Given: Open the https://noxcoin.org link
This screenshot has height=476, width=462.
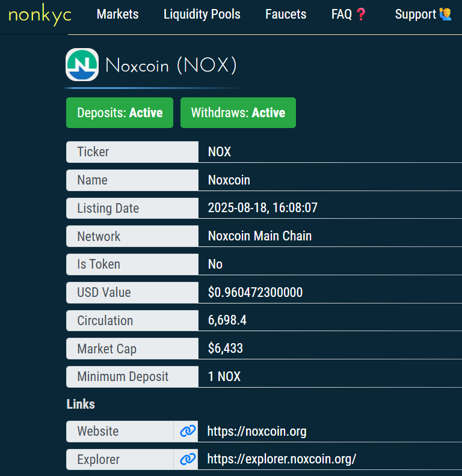Looking at the screenshot, I should click(x=257, y=431).
